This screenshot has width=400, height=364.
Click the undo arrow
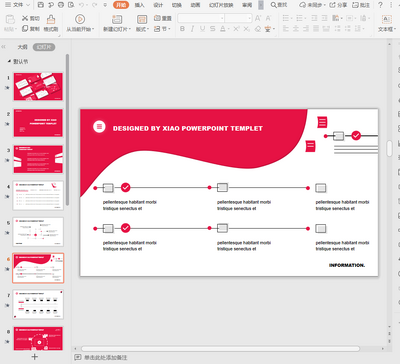point(82,5)
